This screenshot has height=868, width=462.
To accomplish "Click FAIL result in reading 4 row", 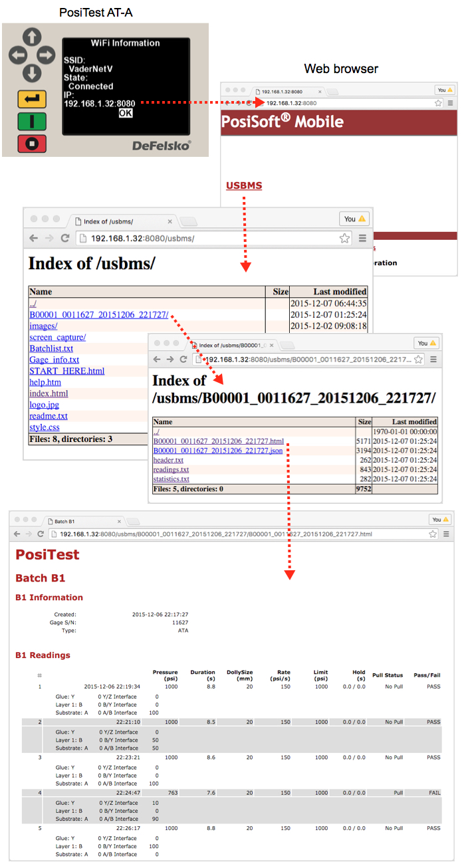I will pyautogui.click(x=433, y=793).
